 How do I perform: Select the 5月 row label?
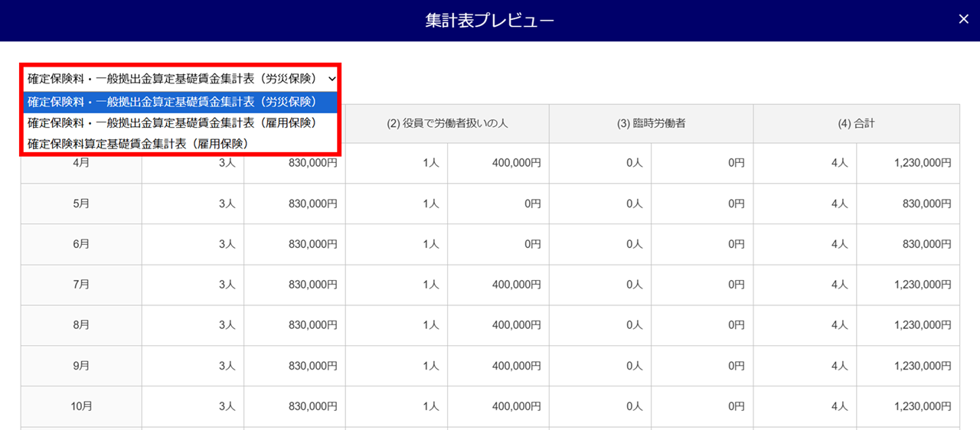click(x=81, y=204)
